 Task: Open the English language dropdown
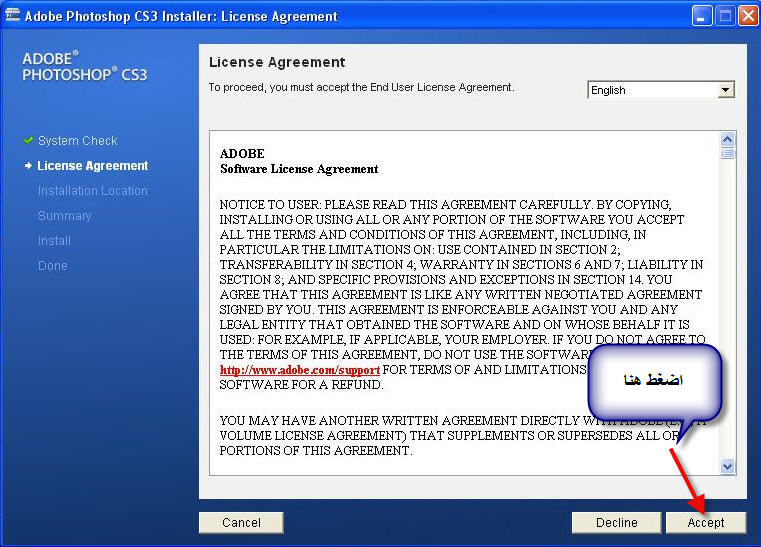point(661,90)
